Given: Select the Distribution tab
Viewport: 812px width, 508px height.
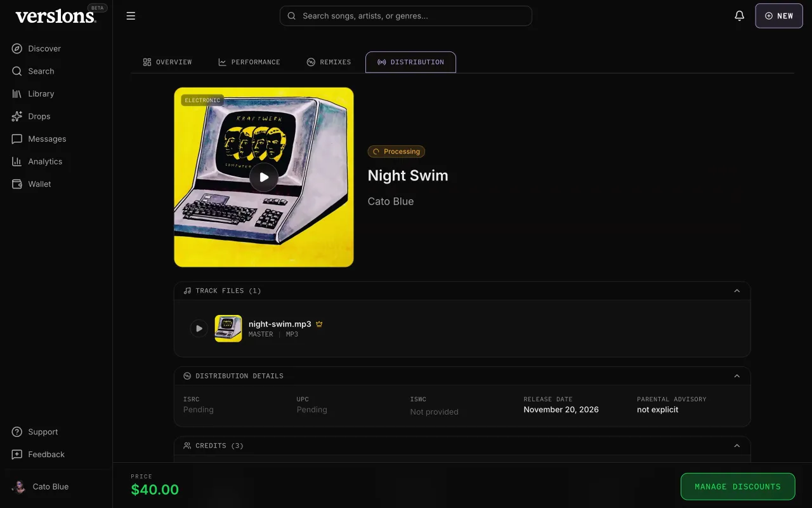Looking at the screenshot, I should tap(410, 62).
